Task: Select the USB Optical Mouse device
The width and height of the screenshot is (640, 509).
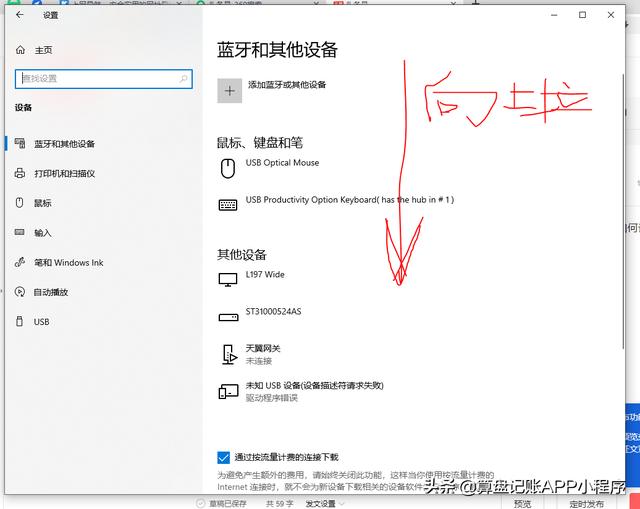Action: (269, 168)
